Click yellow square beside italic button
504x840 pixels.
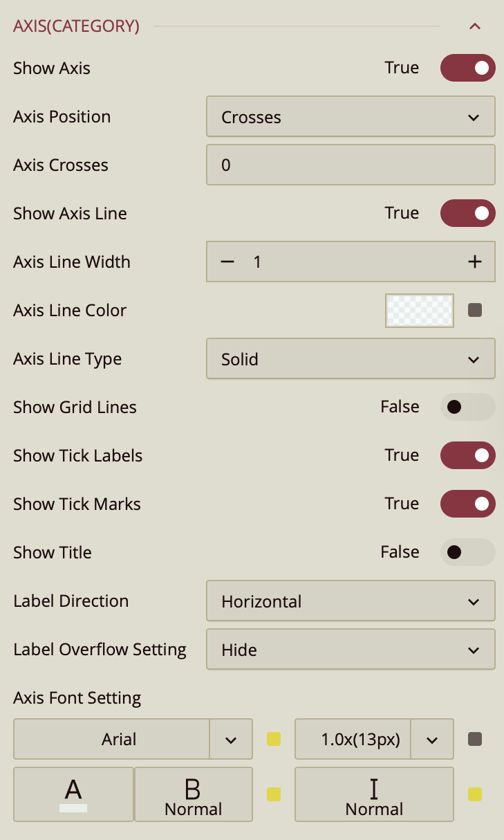(475, 794)
